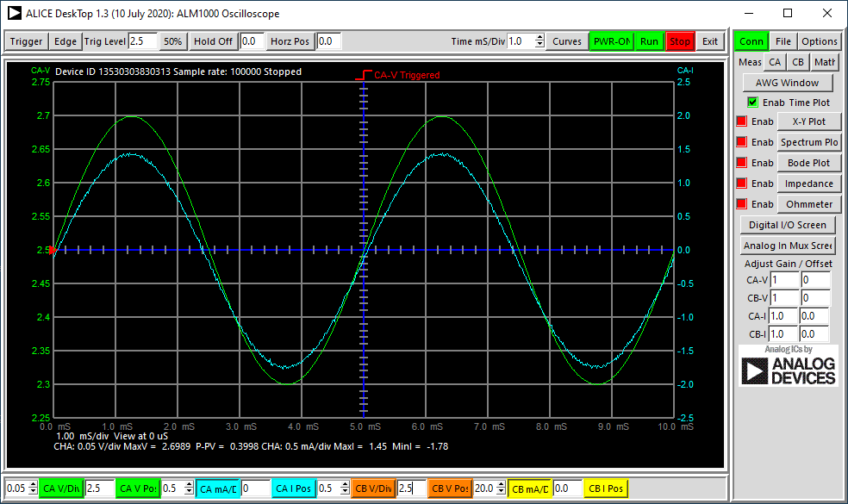Step up the CB mA/Div value spinner
The height and width of the screenshot is (504, 848).
coord(501,483)
